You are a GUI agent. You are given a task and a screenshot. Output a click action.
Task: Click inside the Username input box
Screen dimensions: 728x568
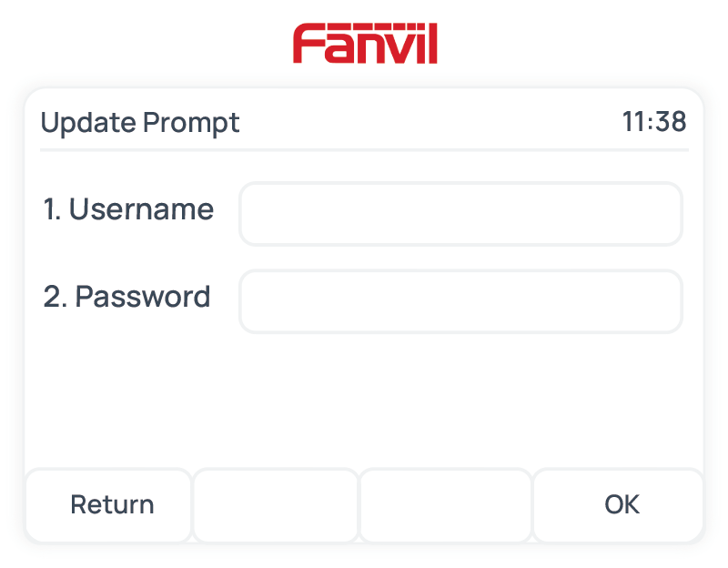click(x=460, y=213)
